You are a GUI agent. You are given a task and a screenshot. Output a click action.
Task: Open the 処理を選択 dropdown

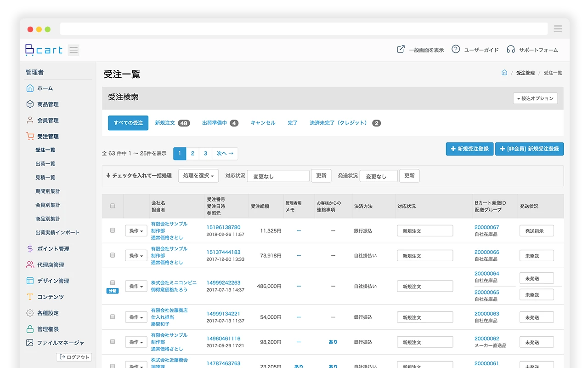[x=198, y=176]
